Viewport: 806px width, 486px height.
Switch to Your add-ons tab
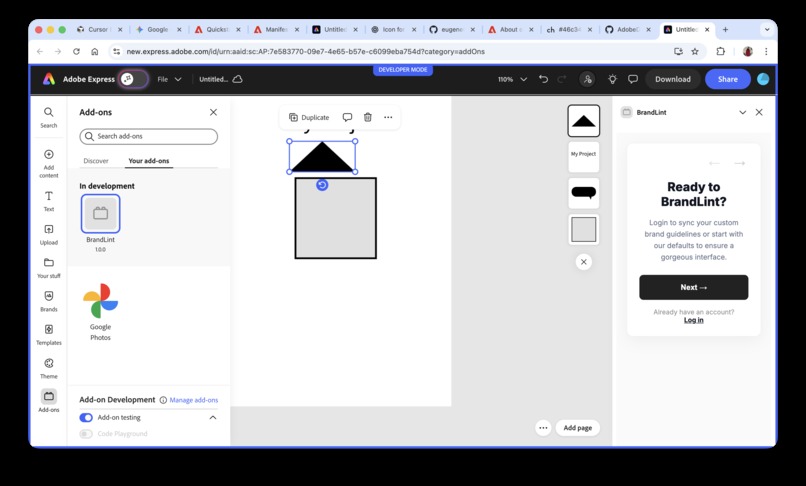pyautogui.click(x=149, y=161)
